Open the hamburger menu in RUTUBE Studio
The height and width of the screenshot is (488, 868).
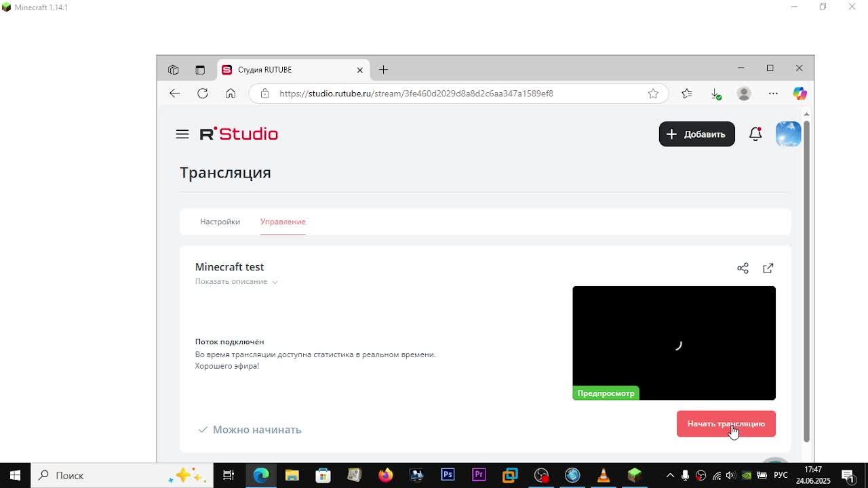pyautogui.click(x=182, y=134)
